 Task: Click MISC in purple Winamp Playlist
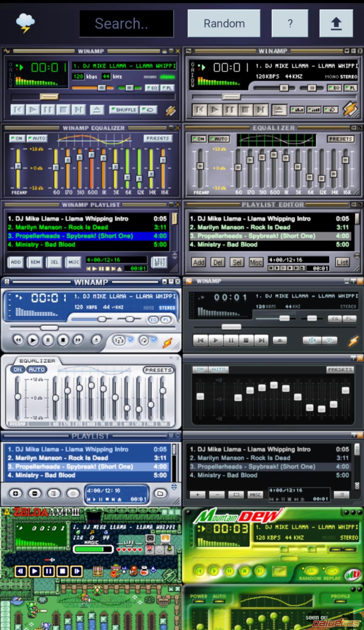point(74,262)
